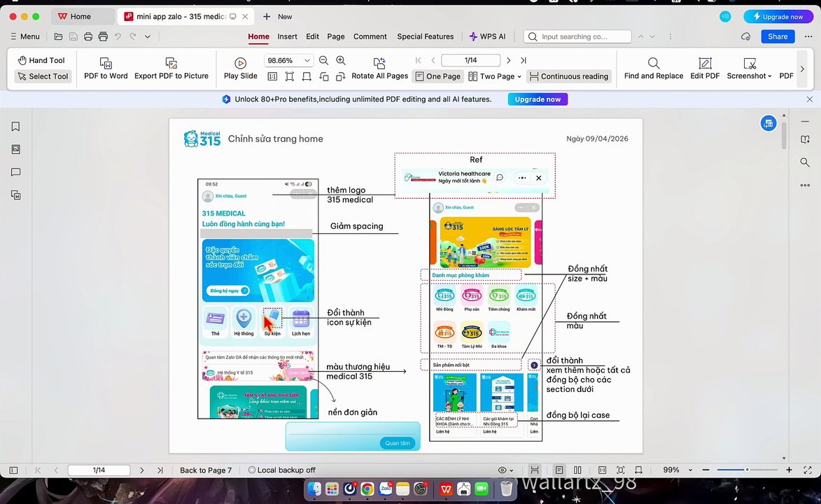Click Edit PDF tool
The height and width of the screenshot is (504, 821).
[705, 68]
